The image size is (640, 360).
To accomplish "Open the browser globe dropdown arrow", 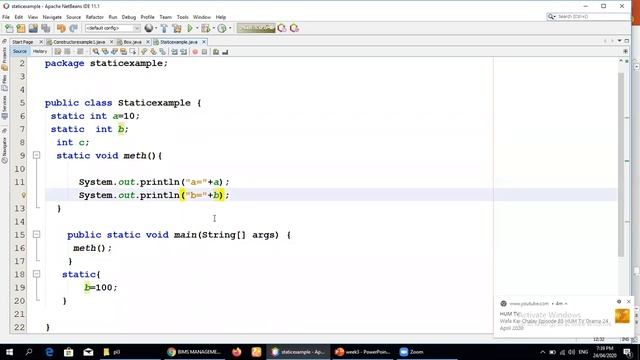I will [x=156, y=28].
